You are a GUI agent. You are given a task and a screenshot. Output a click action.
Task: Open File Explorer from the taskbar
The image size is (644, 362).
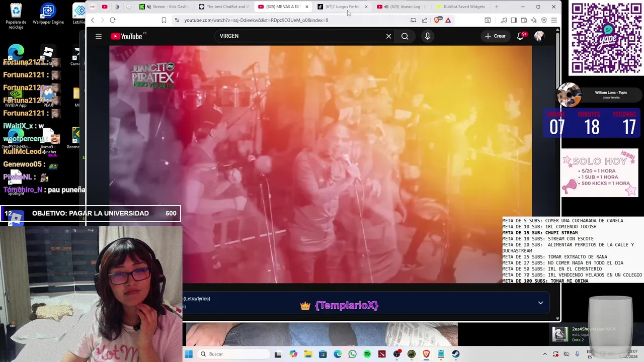(x=308, y=354)
